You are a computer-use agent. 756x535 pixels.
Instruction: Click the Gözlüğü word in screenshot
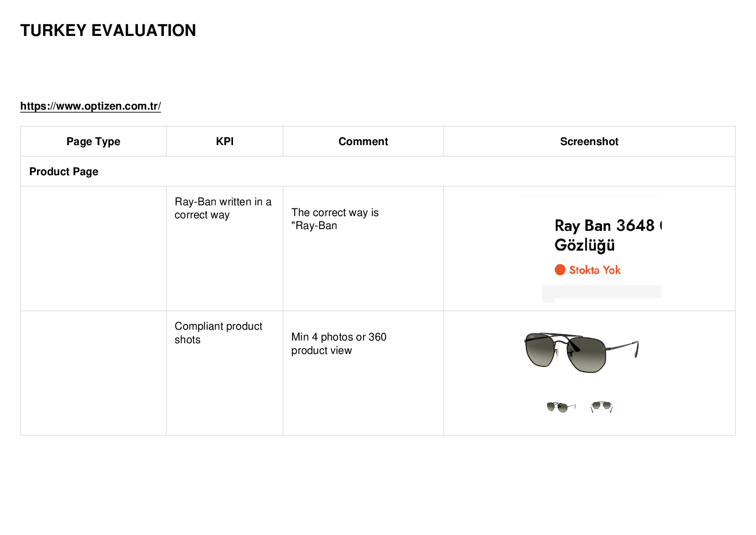click(x=585, y=245)
